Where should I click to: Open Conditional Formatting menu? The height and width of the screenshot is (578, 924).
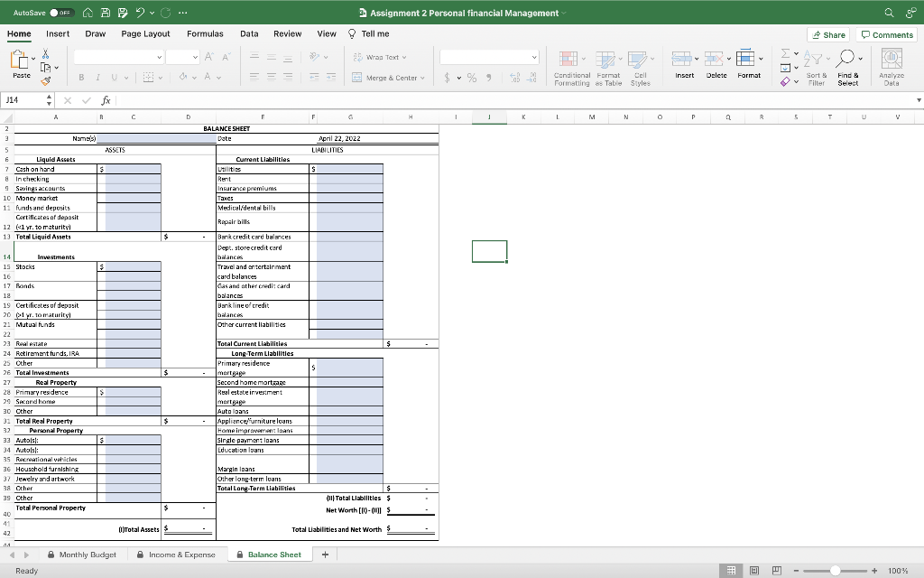tap(571, 69)
